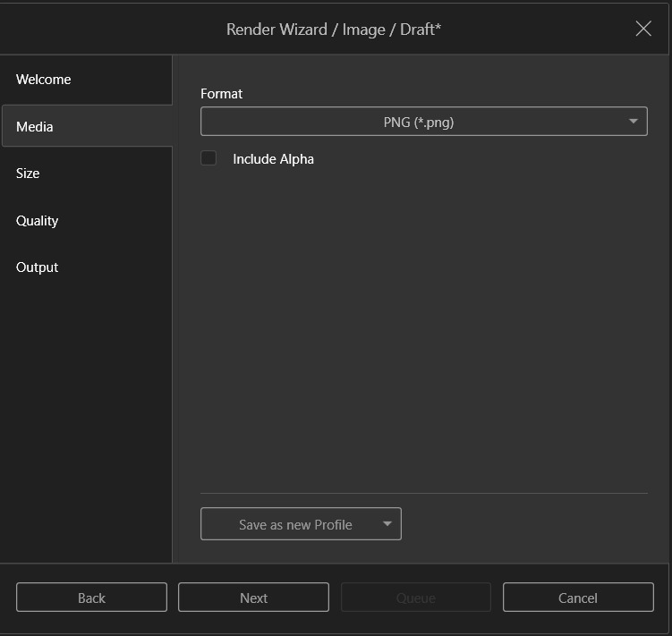672x636 pixels.
Task: Select the Media step
Action: tap(87, 126)
